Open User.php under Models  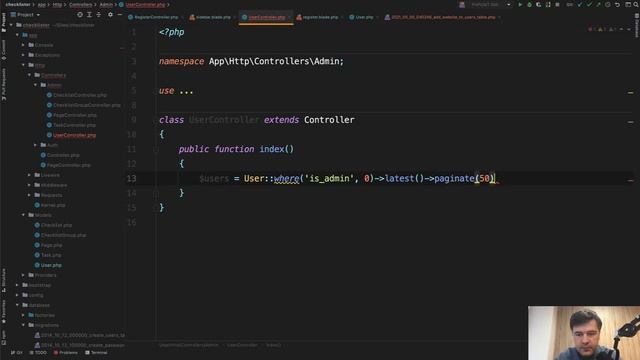[48, 265]
